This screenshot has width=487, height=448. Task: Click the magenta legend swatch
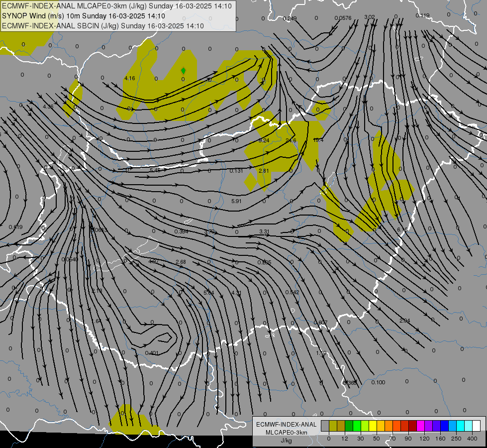420,426
